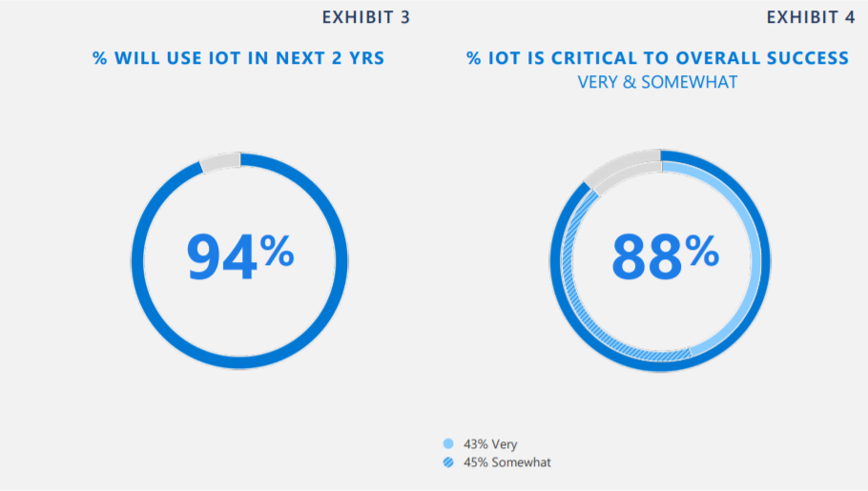868x491 pixels.
Task: Click the EXHIBIT 4 heading
Action: pyautogui.click(x=811, y=17)
